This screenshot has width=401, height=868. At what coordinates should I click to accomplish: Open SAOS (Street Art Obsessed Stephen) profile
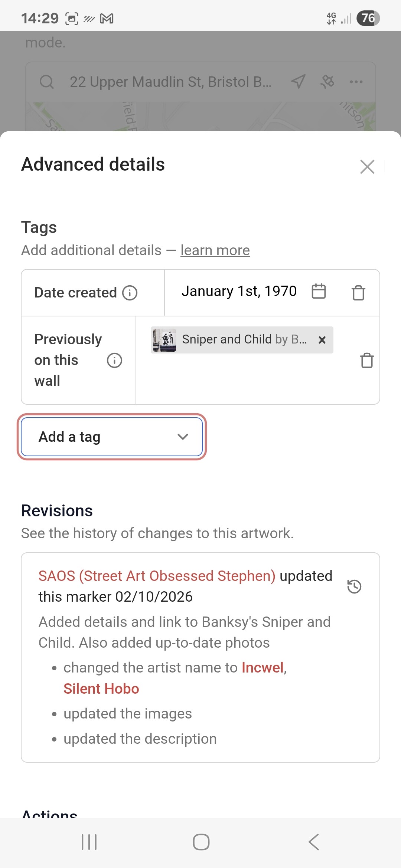(157, 576)
